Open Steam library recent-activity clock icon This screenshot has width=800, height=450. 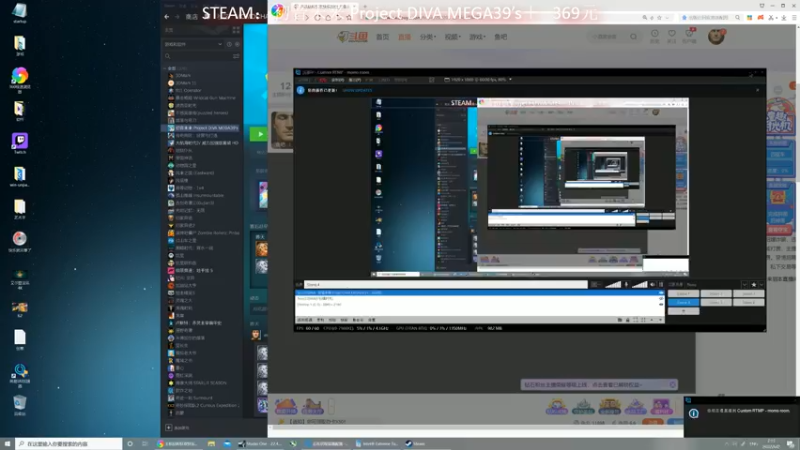point(229,44)
